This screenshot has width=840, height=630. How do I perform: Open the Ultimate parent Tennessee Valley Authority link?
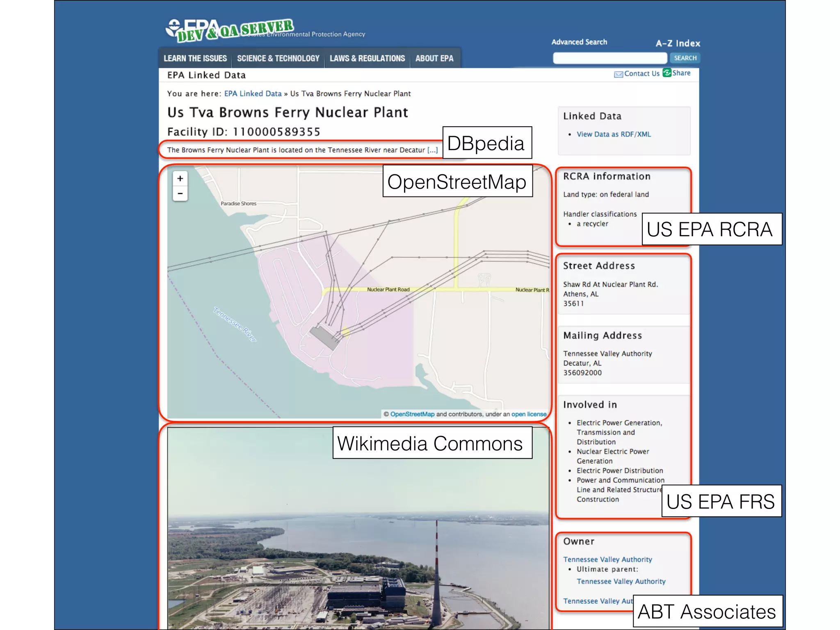[621, 581]
